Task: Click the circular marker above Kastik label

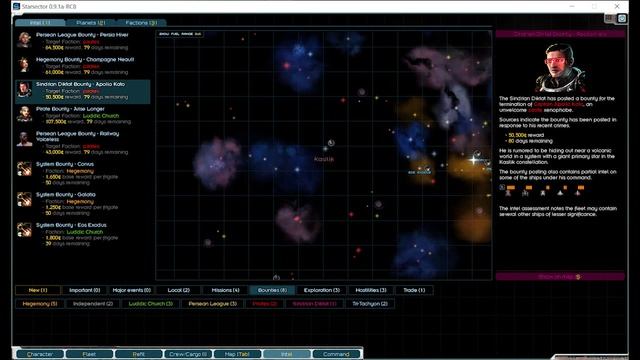Action: pyautogui.click(x=331, y=142)
